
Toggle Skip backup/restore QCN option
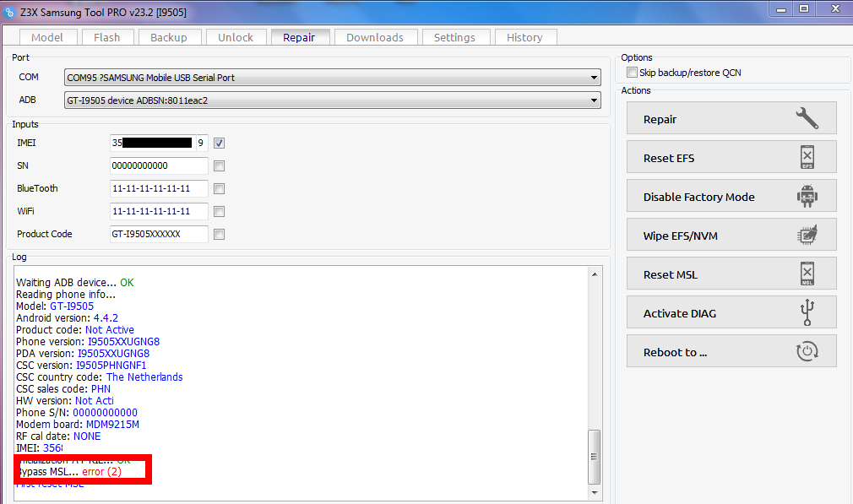632,73
